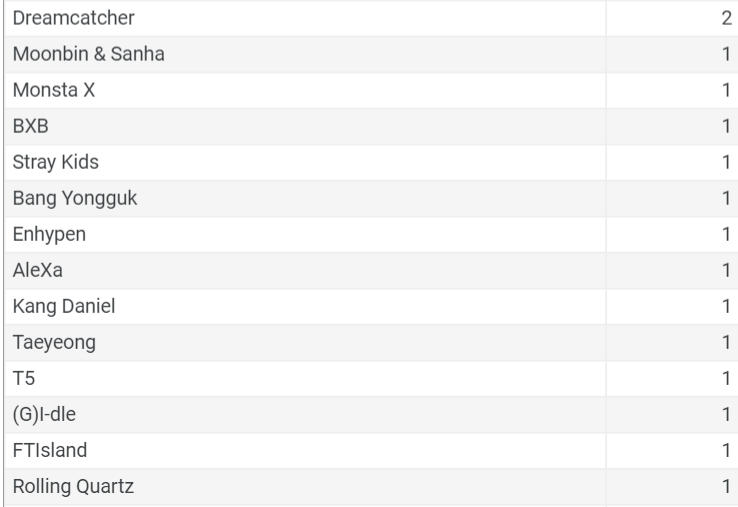Choose the (G)I-dle entry
This screenshot has height=507, width=738.
(x=44, y=415)
